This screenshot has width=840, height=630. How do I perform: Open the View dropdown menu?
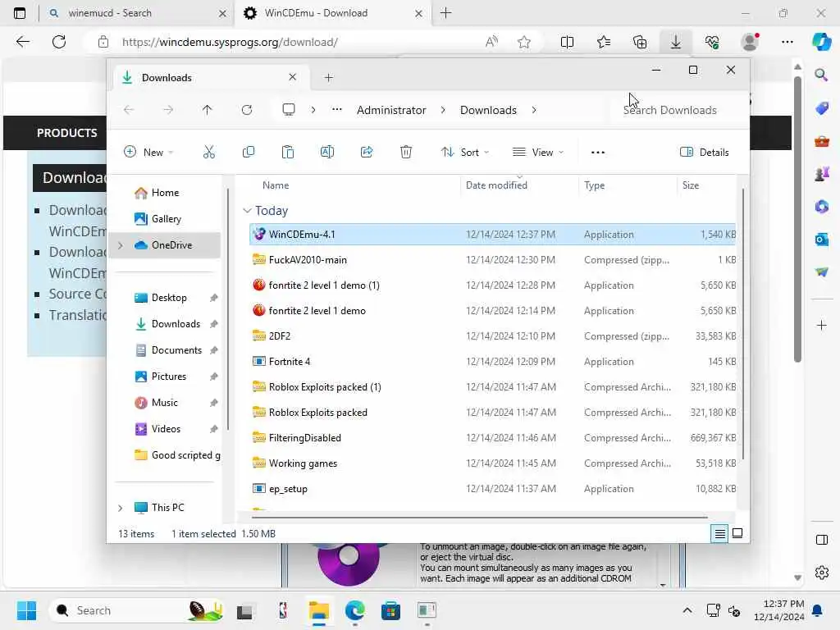coord(538,152)
